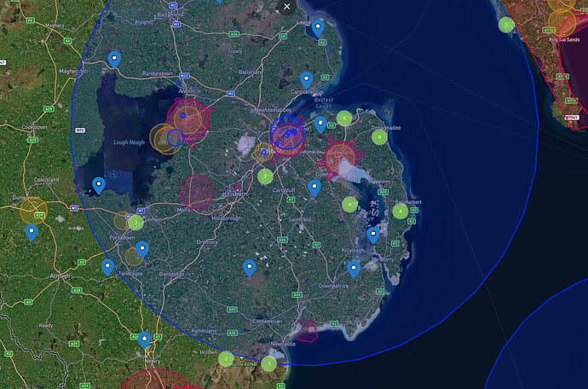Open the blue pin above Tandragee
This screenshot has width=588, height=389.
tap(142, 248)
